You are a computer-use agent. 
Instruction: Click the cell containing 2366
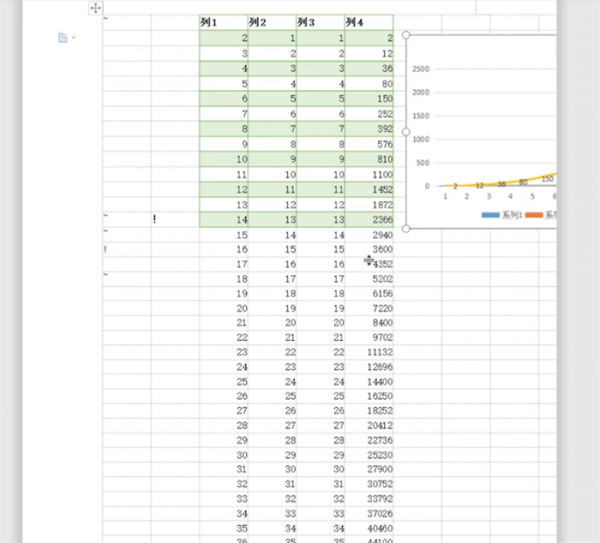point(369,220)
